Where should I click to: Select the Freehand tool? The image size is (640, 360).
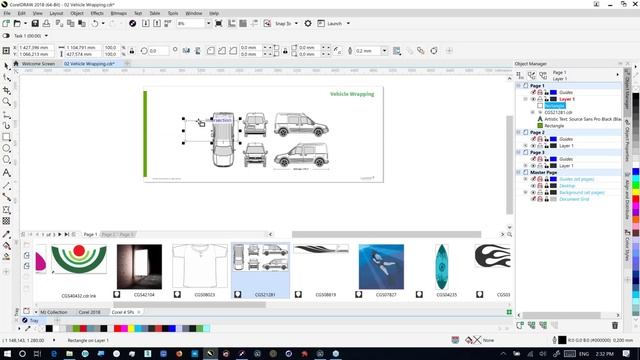click(6, 115)
